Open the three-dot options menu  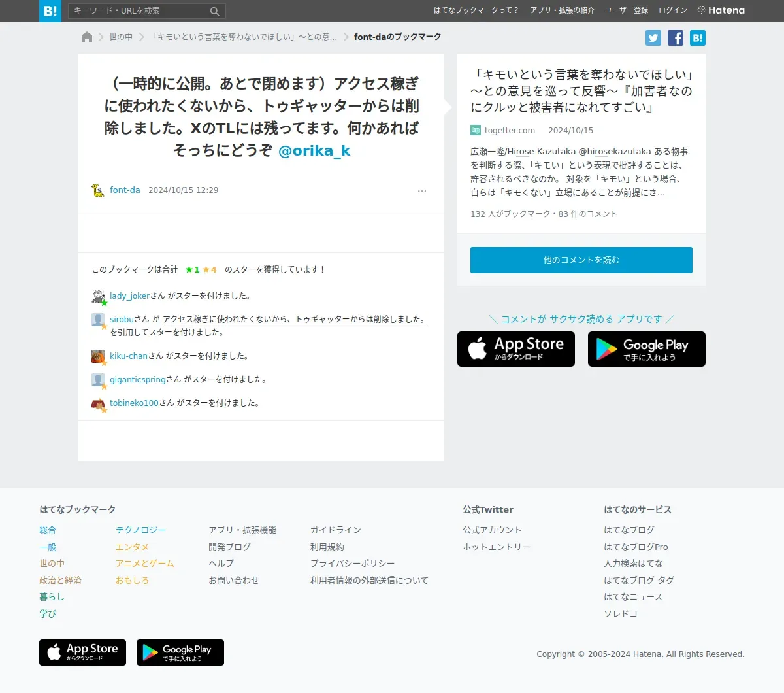[x=422, y=191]
